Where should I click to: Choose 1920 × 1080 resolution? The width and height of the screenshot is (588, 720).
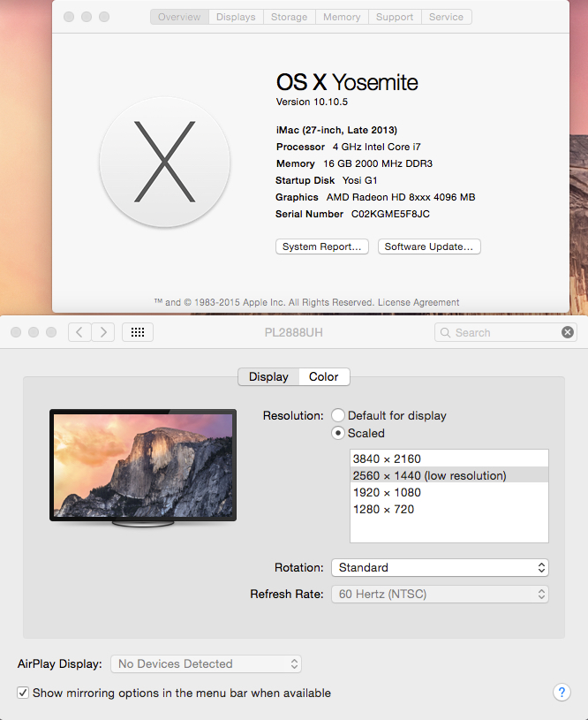(449, 492)
